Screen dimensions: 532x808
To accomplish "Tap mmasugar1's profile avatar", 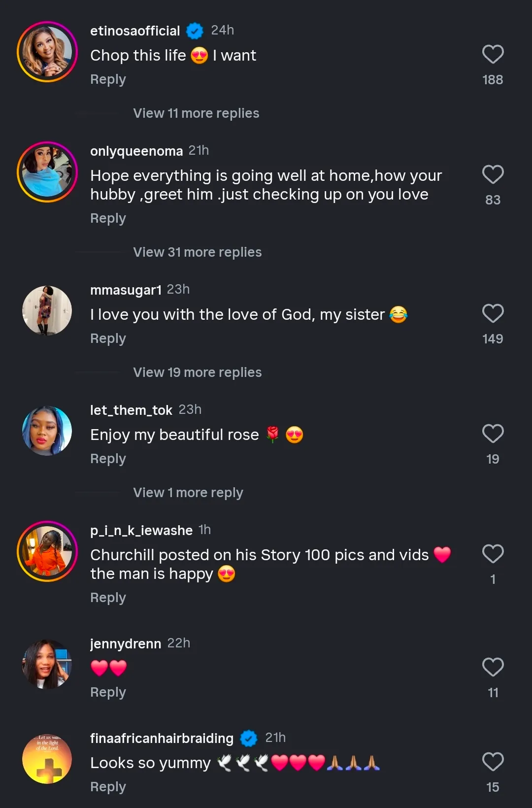I will tap(47, 311).
